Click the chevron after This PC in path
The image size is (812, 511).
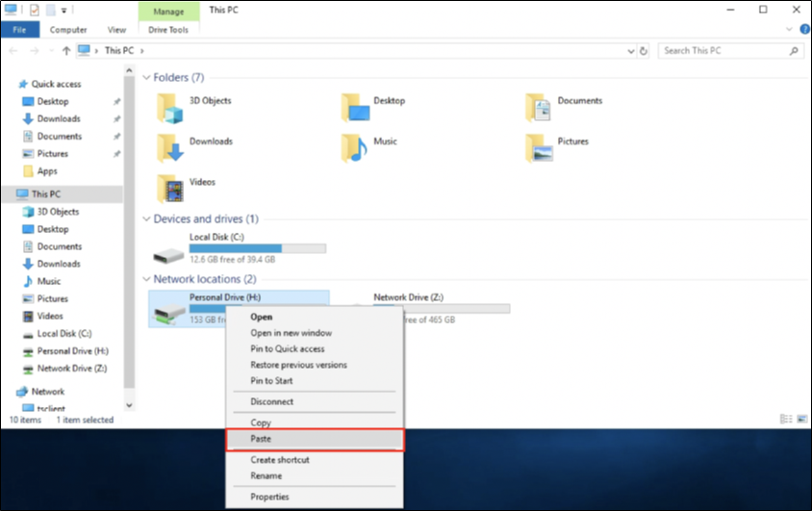[141, 51]
